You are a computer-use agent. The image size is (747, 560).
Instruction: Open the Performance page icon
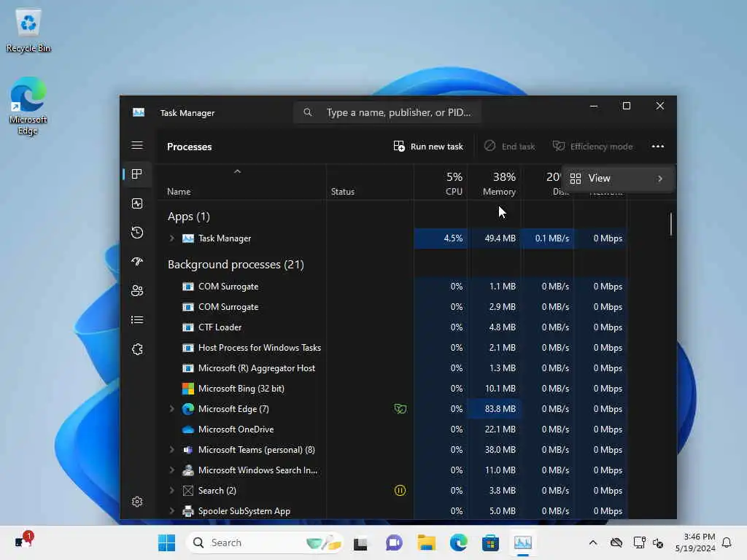137,204
